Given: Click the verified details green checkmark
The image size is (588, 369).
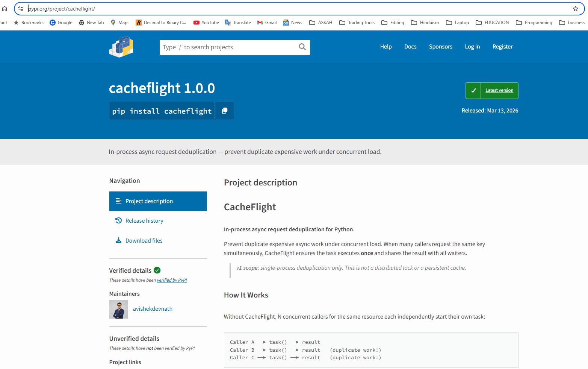Looking at the screenshot, I should [157, 270].
